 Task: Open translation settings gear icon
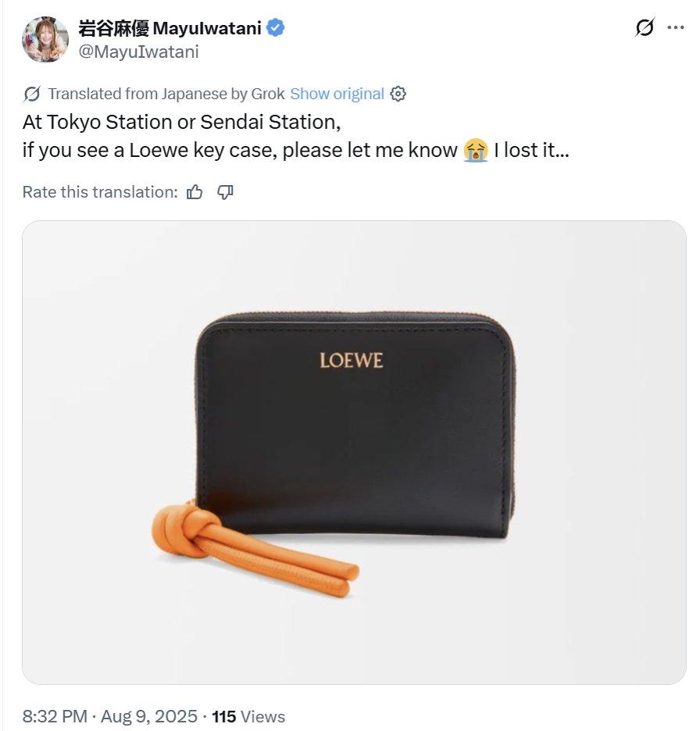(x=398, y=94)
